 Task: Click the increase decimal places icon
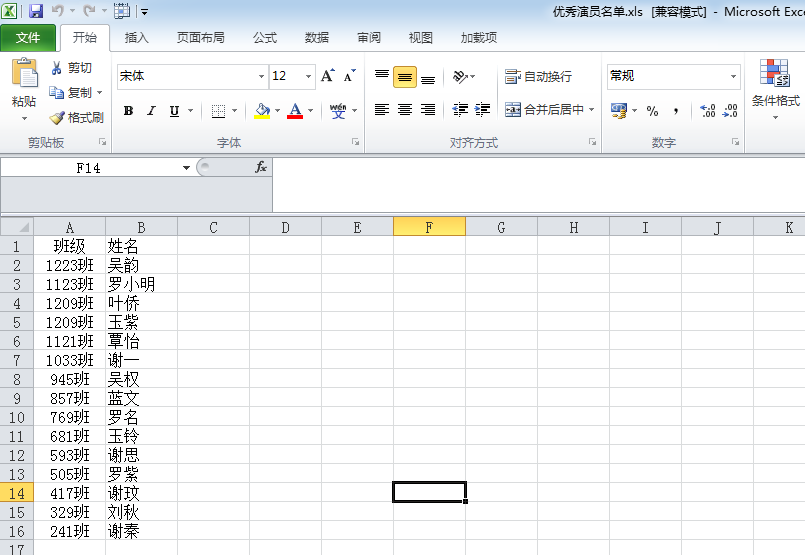click(x=707, y=111)
